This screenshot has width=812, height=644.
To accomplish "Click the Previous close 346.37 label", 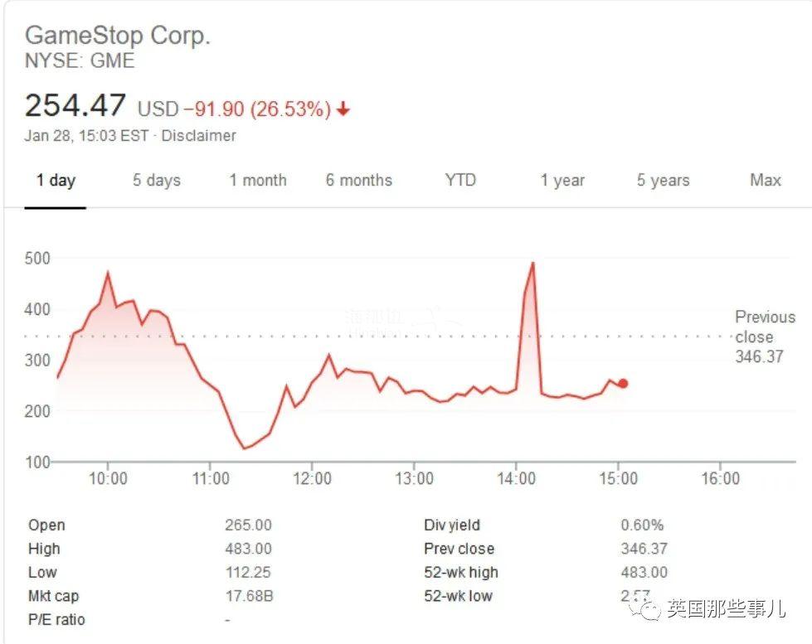I will tap(765, 337).
